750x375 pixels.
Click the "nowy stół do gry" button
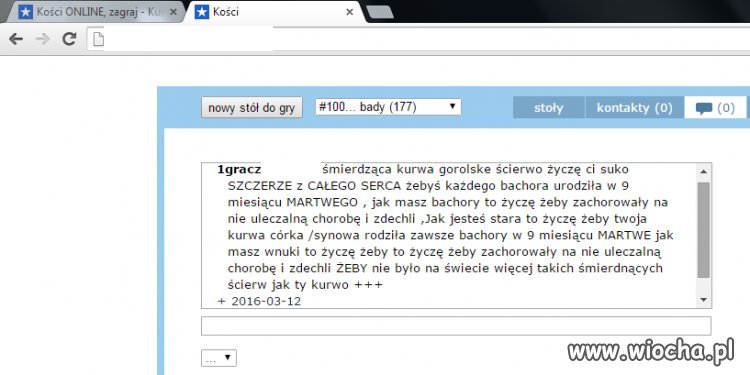tap(252, 108)
